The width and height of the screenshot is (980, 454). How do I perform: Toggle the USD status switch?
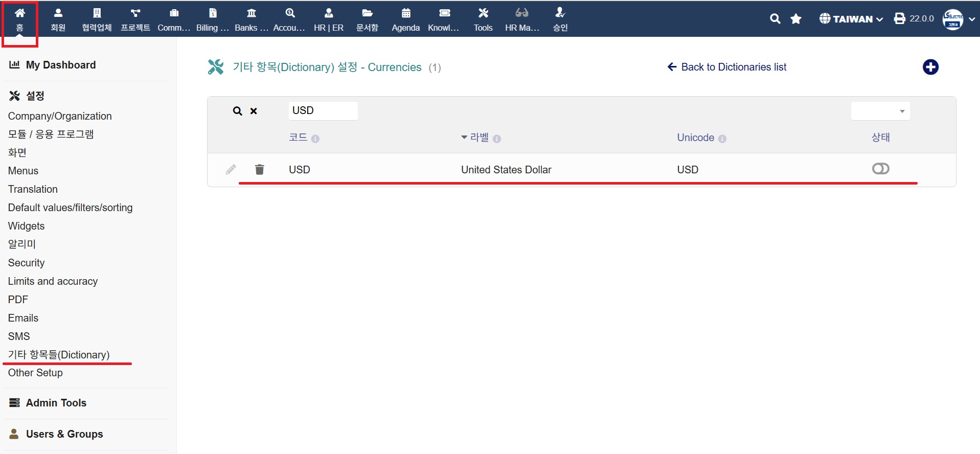coord(880,169)
